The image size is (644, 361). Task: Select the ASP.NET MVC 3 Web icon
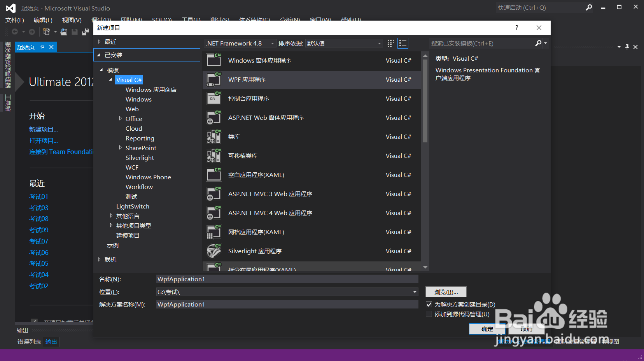click(214, 194)
